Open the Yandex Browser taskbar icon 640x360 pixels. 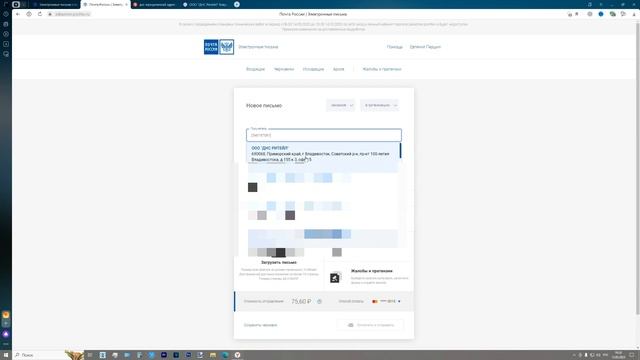237,355
